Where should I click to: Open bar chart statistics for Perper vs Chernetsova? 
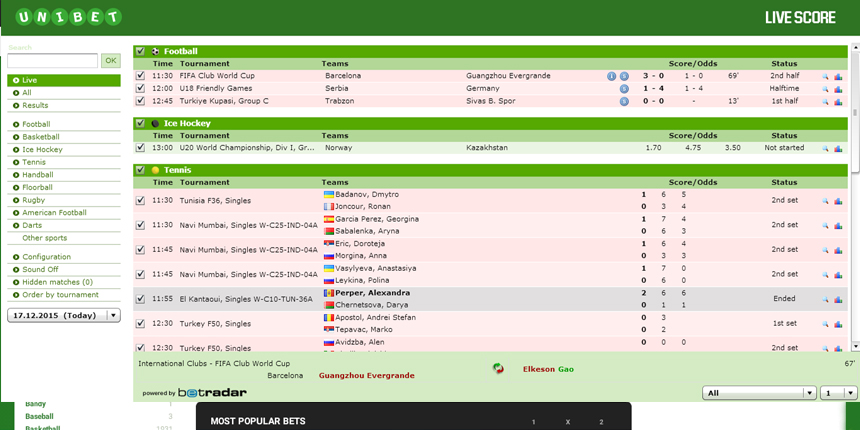coord(838,299)
